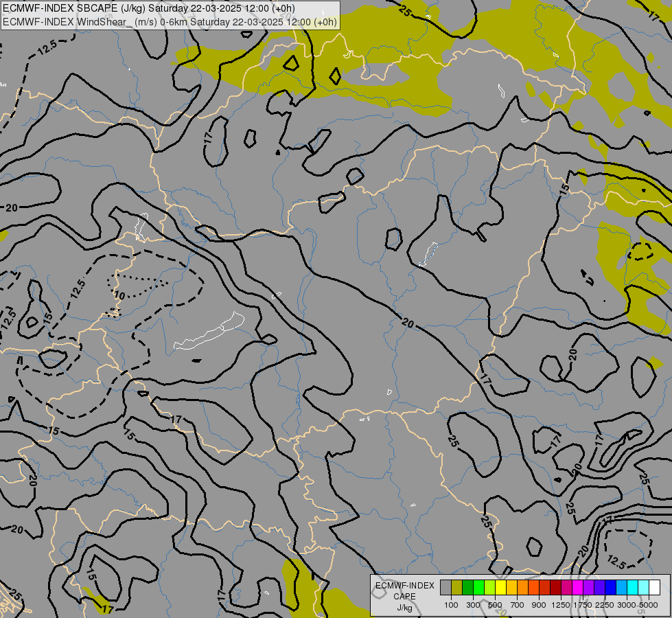Select the olive swatch in the CAPE legend
This screenshot has width=672, height=618.
[457, 587]
